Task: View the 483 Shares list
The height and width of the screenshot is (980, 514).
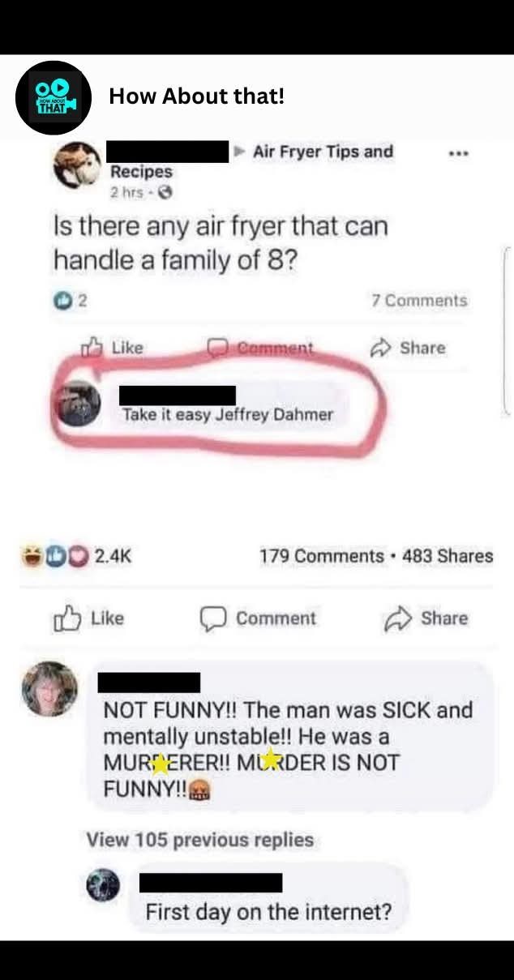Action: coord(448,556)
